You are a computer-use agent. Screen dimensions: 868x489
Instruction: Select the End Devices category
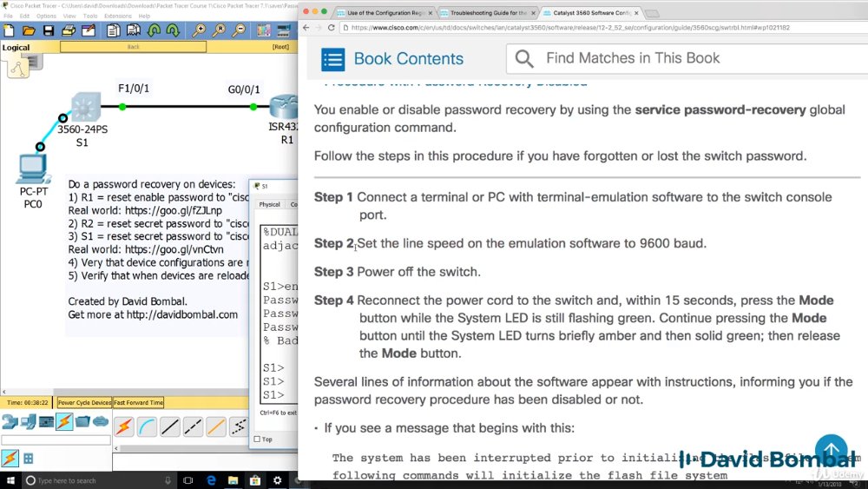[x=29, y=422]
